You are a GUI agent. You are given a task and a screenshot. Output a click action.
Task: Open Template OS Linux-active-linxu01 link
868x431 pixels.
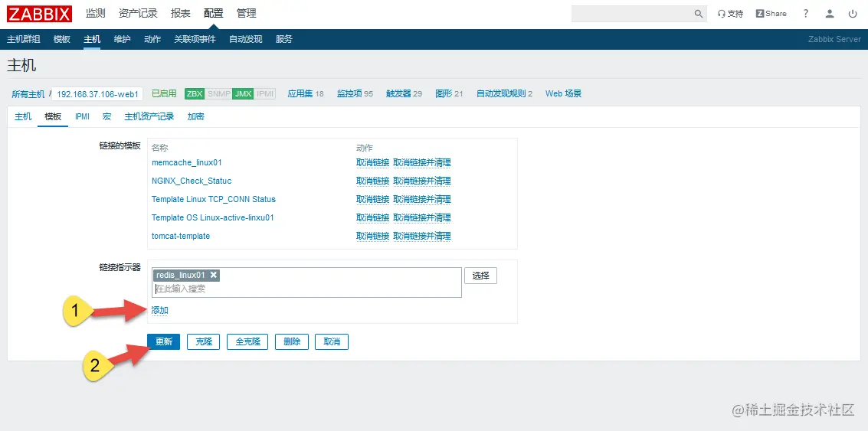point(212,217)
